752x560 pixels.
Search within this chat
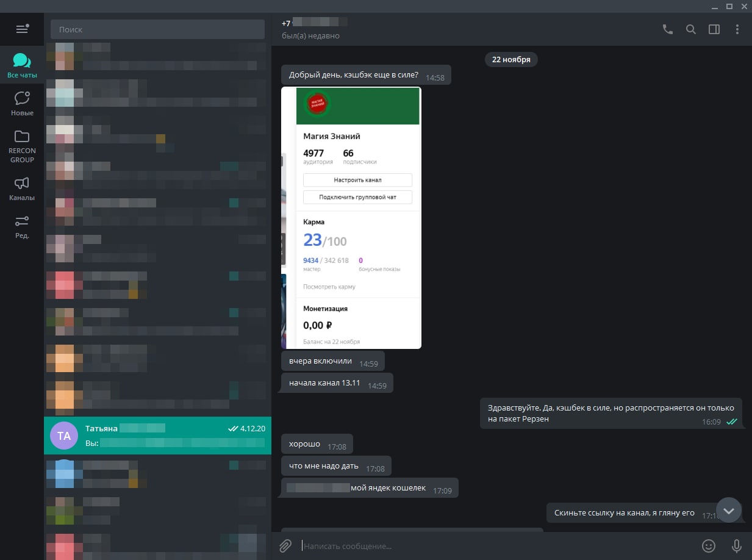pos(691,29)
